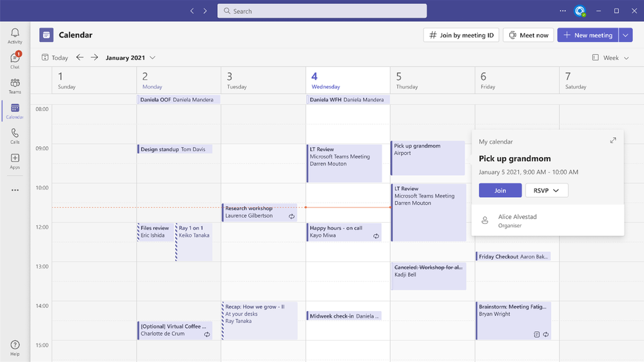Join the Pick up grandmom meeting
This screenshot has height=362, width=644.
click(x=500, y=190)
